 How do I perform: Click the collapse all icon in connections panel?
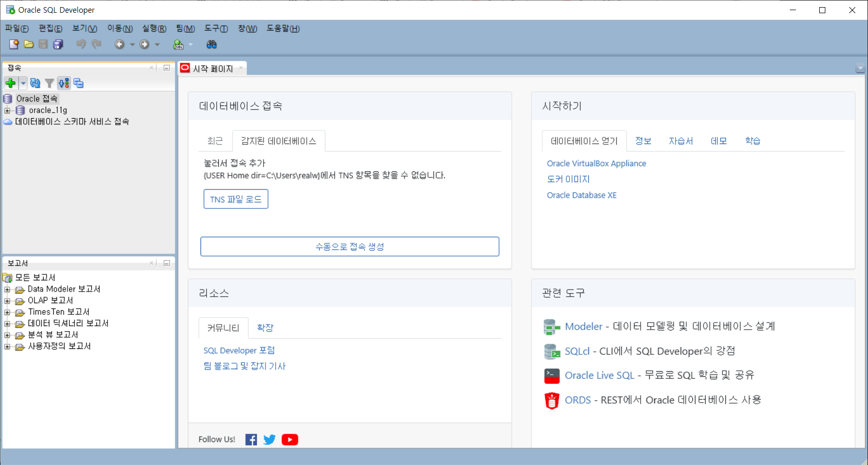(x=78, y=83)
